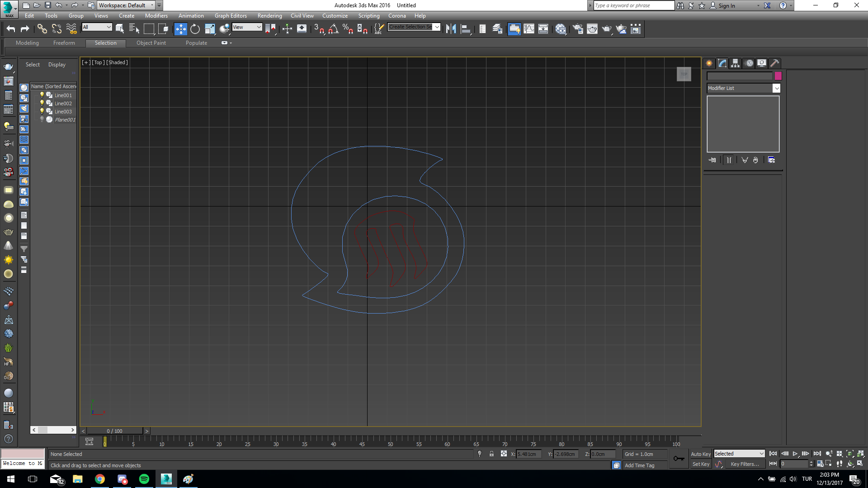Open the [Shaded] viewport shading menu
868x488 pixels.
pos(117,62)
